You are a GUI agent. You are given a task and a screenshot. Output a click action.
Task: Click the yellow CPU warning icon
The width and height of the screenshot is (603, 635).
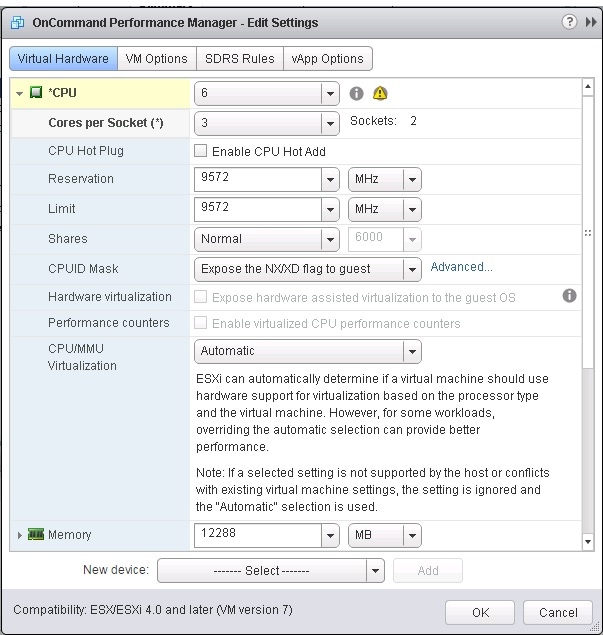pyautogui.click(x=380, y=93)
